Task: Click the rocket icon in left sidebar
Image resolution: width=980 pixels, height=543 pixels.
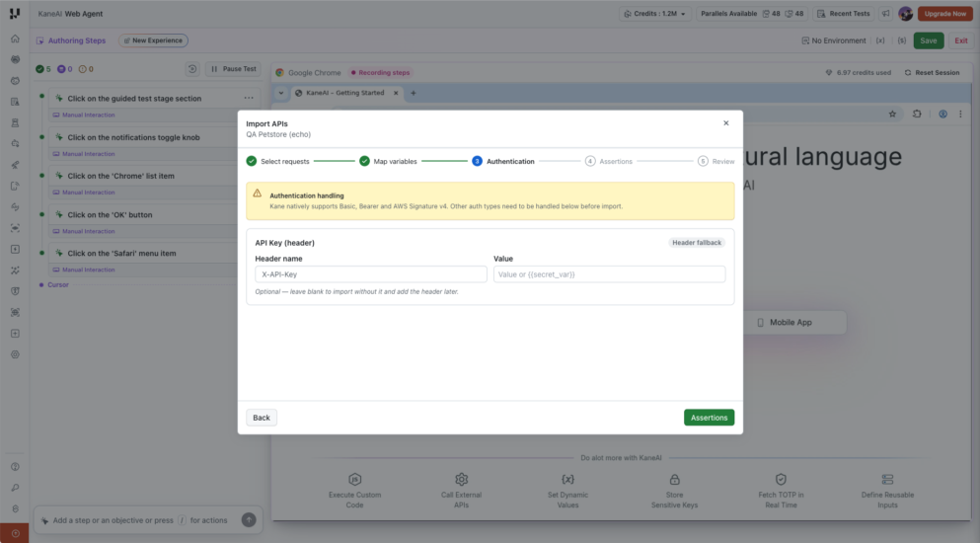Action: point(15,165)
